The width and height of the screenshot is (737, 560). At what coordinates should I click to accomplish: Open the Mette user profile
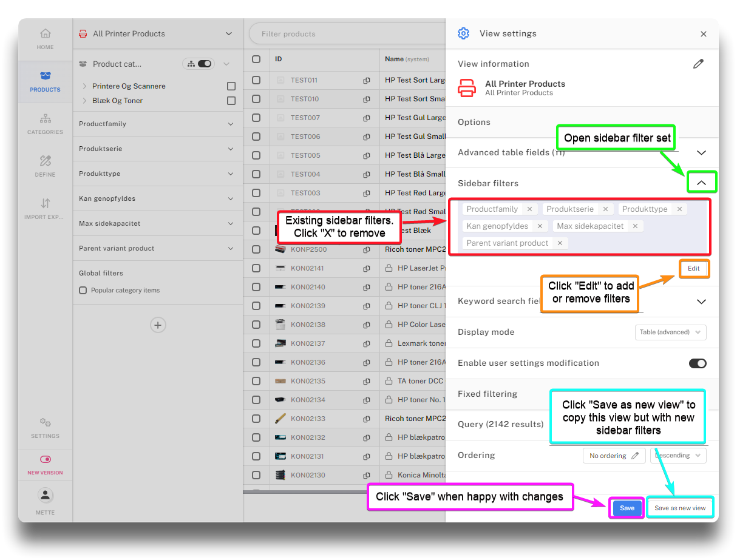[45, 501]
